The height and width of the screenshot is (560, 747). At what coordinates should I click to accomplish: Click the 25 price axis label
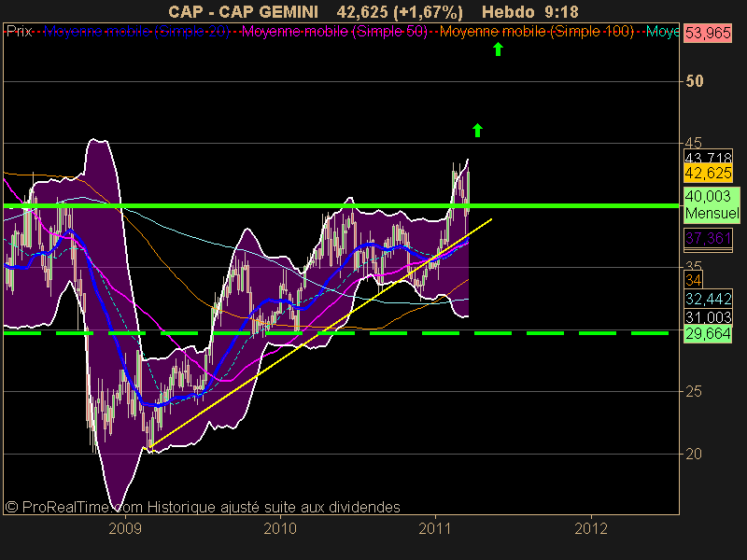point(694,391)
